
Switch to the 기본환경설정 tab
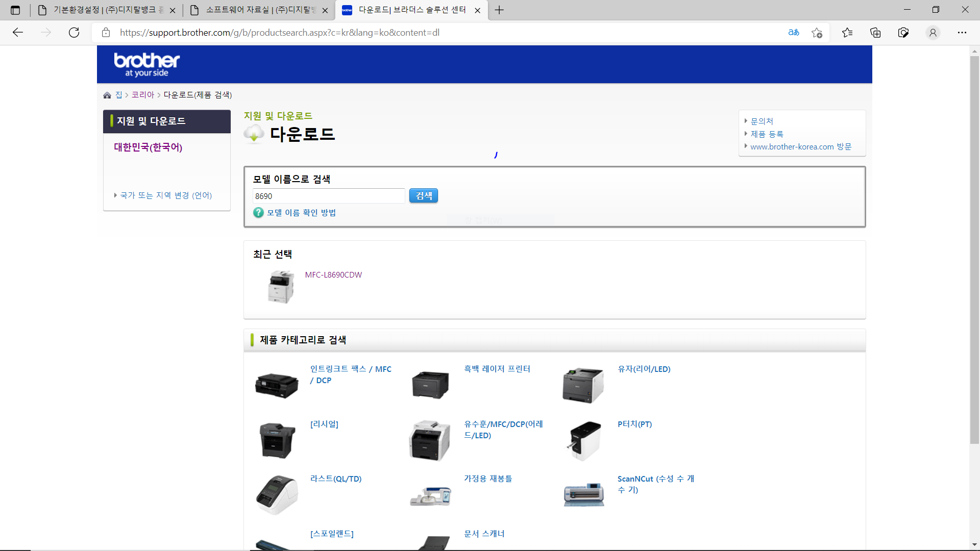click(107, 10)
